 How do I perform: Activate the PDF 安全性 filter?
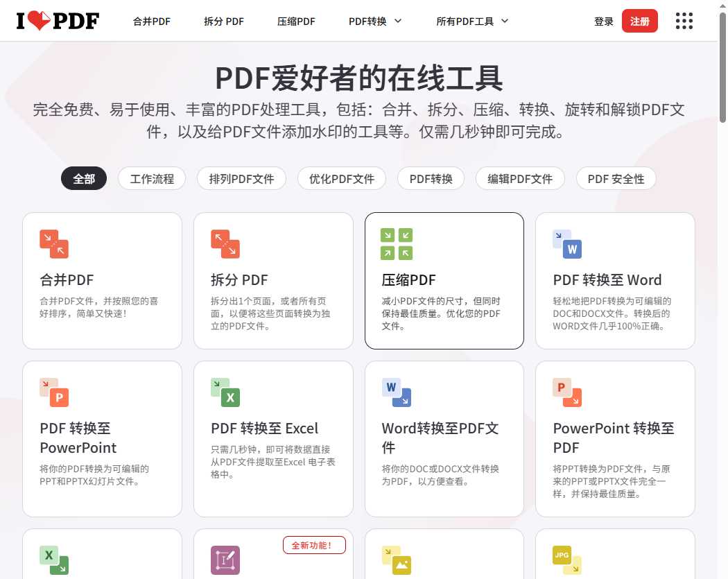[x=616, y=178]
